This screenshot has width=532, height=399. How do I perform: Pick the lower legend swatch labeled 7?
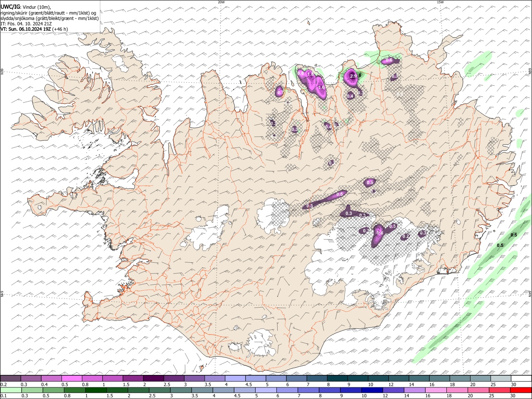[x=308, y=390]
